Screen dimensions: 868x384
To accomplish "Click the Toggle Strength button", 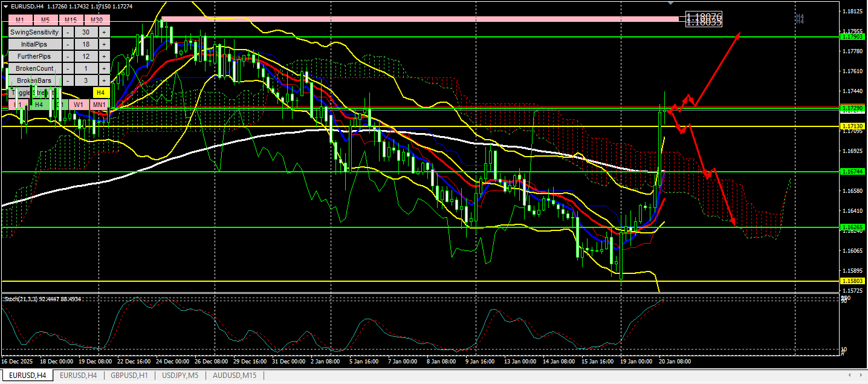I will pos(35,93).
